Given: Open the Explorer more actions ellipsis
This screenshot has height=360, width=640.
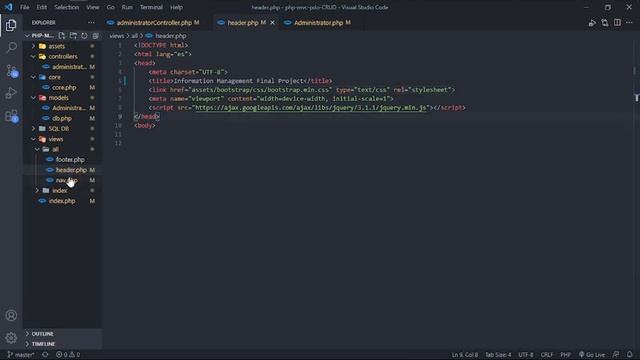Looking at the screenshot, I should click(91, 23).
